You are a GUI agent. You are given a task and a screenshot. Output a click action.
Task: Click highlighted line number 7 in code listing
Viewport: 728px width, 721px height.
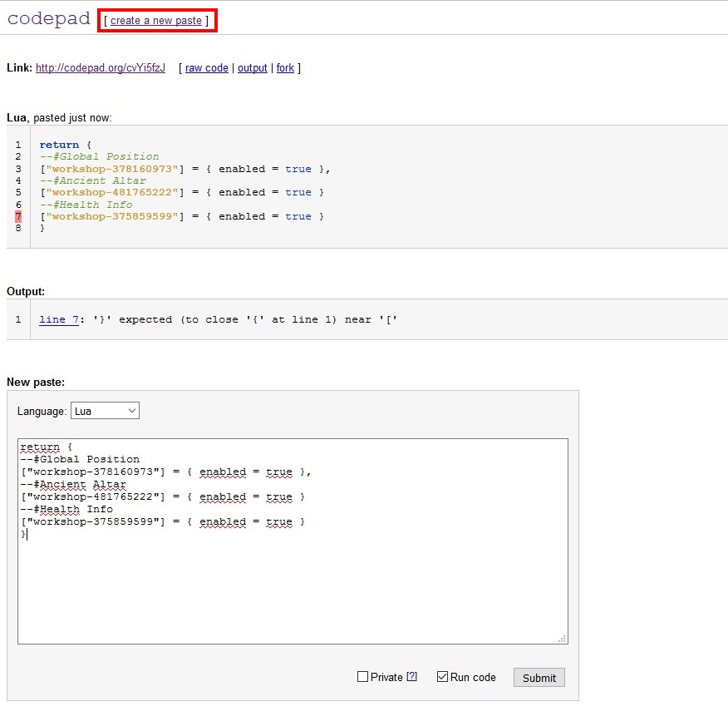pos(17,216)
